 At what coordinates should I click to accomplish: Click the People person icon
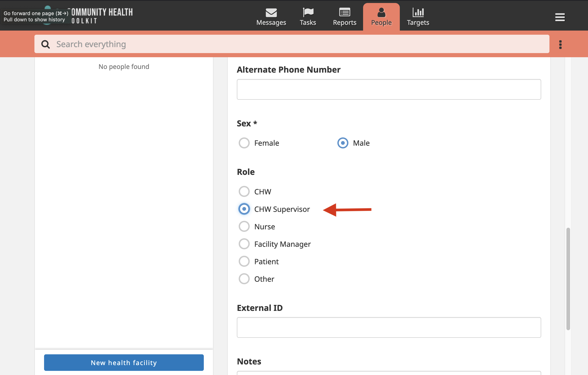point(381,12)
